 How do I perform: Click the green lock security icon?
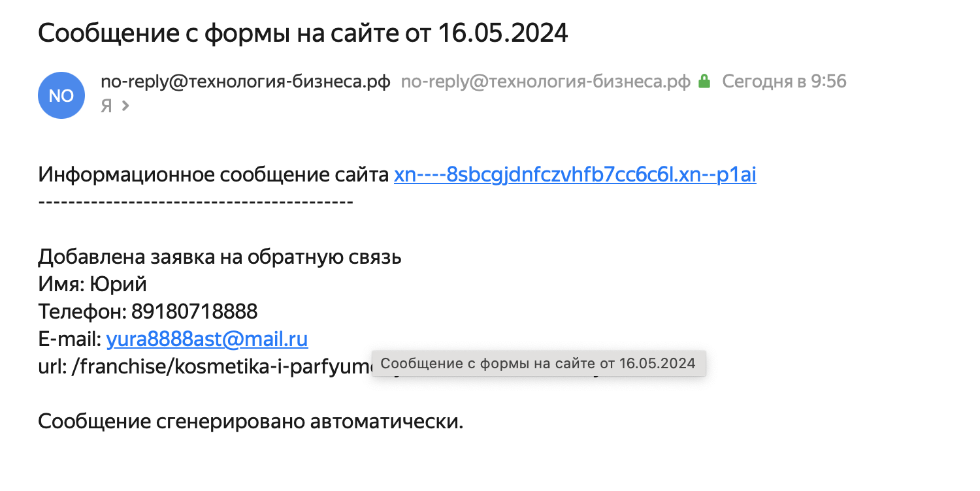tap(704, 82)
